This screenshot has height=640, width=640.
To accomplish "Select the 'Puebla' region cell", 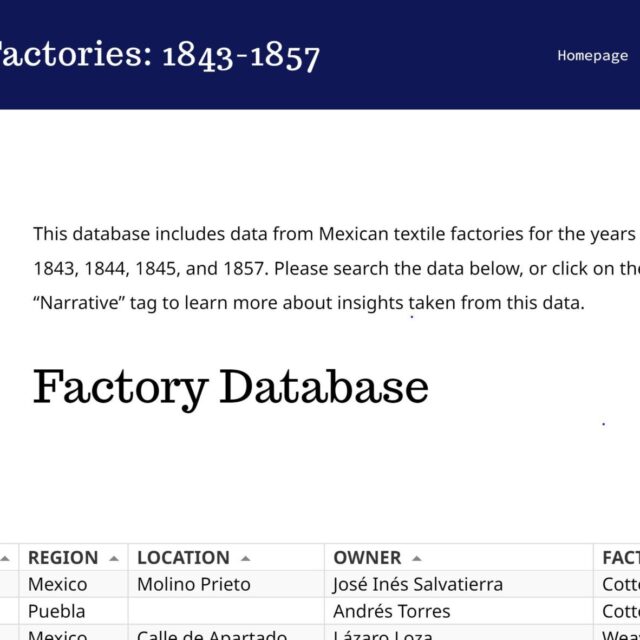I will click(x=56, y=611).
